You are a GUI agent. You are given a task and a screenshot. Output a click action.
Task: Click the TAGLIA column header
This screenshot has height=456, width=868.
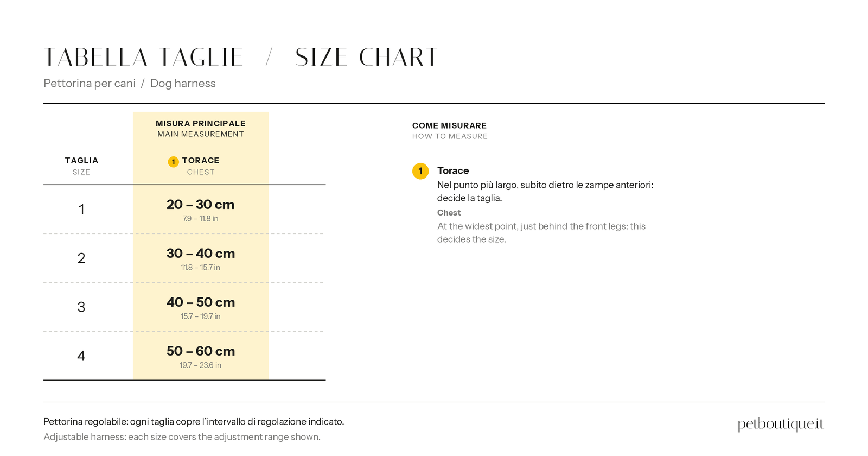click(x=81, y=161)
